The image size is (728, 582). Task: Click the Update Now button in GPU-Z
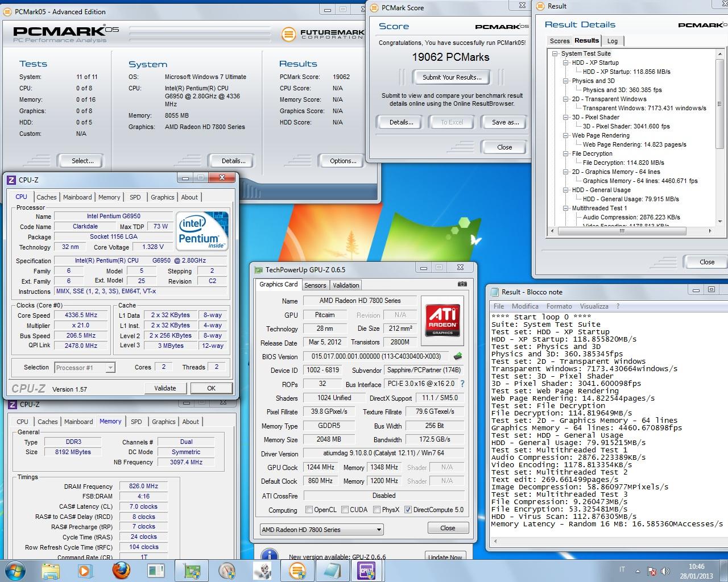click(x=446, y=556)
